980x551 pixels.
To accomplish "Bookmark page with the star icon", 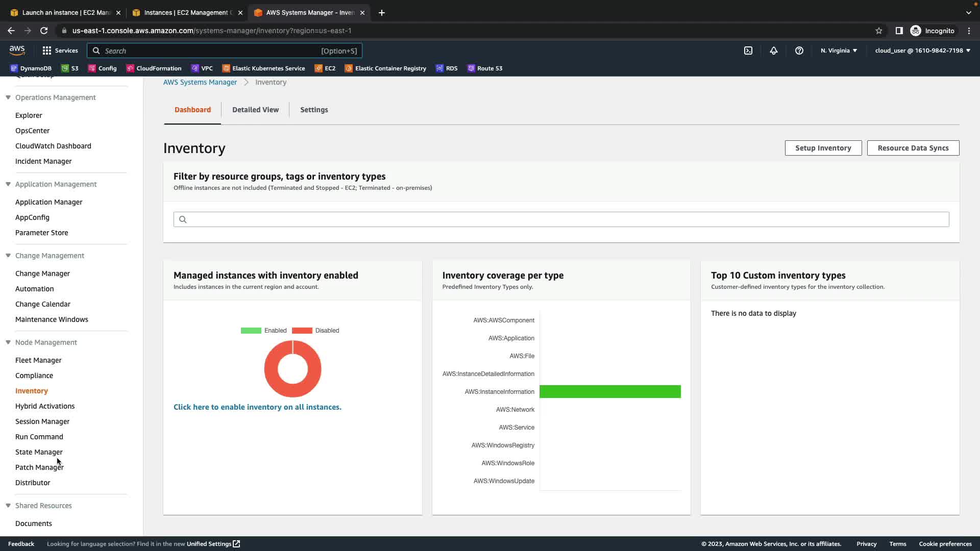I will pyautogui.click(x=878, y=31).
